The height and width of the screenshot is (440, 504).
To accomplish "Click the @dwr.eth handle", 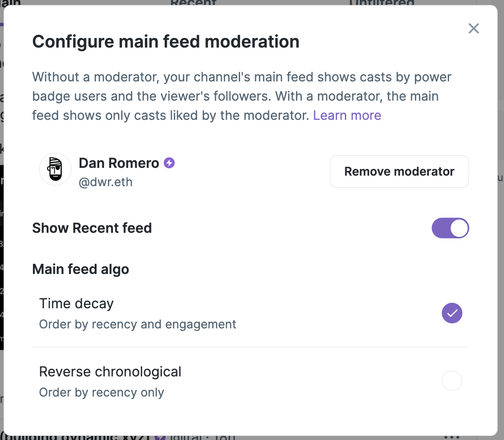I will [x=106, y=182].
